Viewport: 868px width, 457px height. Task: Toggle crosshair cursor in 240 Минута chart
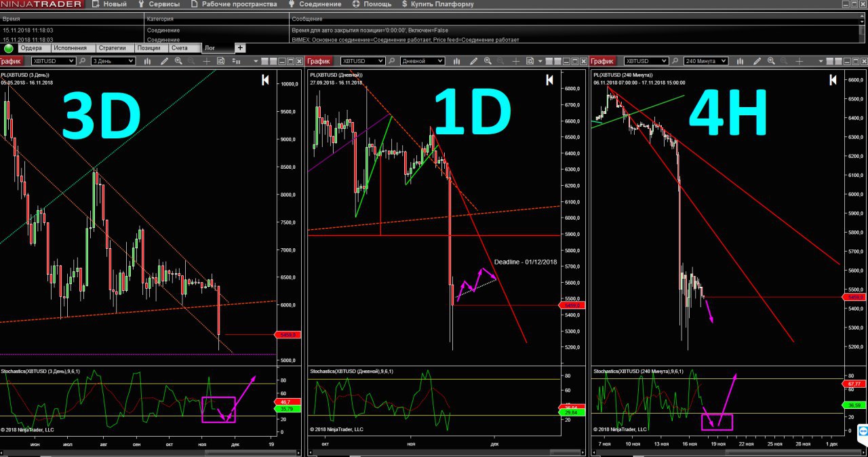(x=800, y=61)
